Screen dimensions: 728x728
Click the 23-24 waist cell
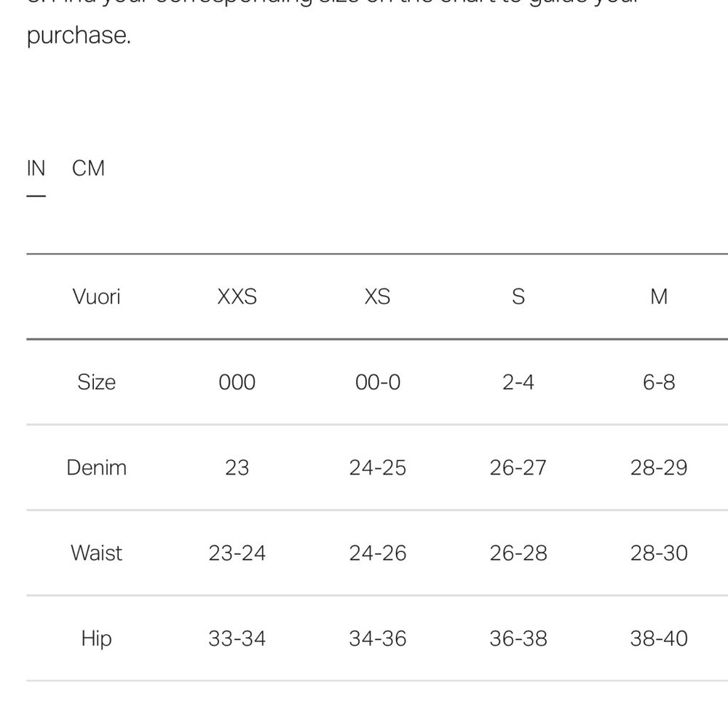tap(237, 553)
